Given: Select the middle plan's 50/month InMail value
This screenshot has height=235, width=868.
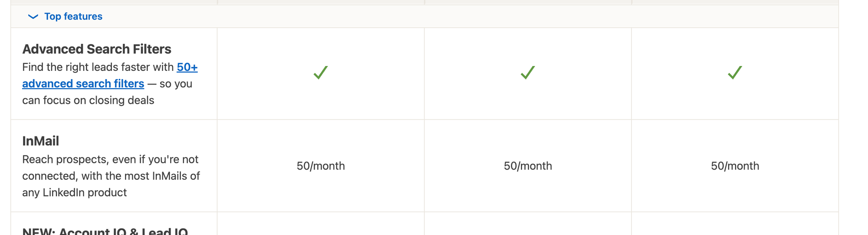Looking at the screenshot, I should [528, 166].
